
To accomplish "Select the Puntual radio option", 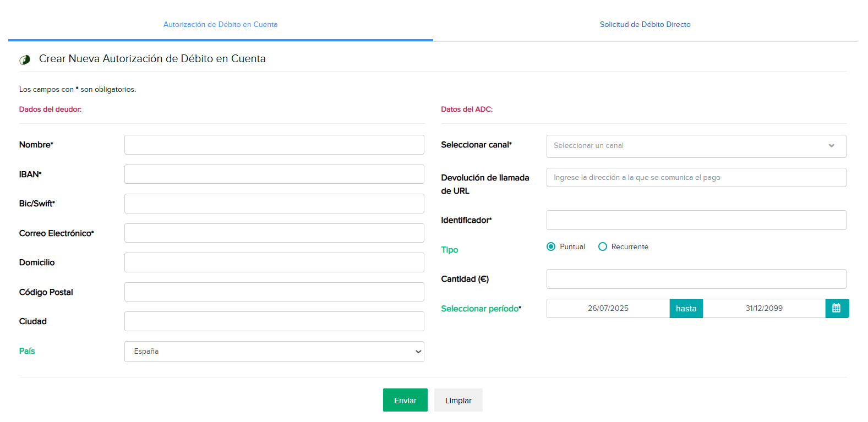I will 551,246.
